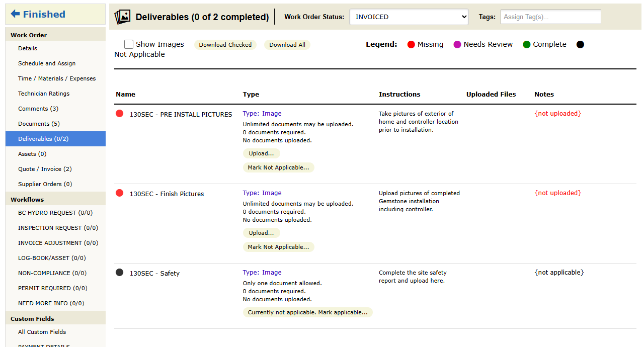
Task: Click Type: Image link for PRE INSTALL PICTURES
Action: pos(262,114)
